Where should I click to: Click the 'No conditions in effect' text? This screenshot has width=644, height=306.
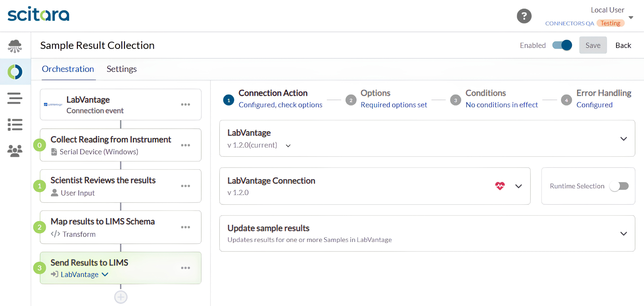(x=502, y=105)
